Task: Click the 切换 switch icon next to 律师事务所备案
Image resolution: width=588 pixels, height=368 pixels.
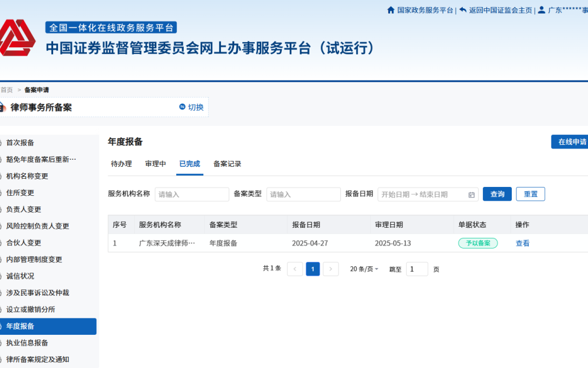Action: (183, 108)
